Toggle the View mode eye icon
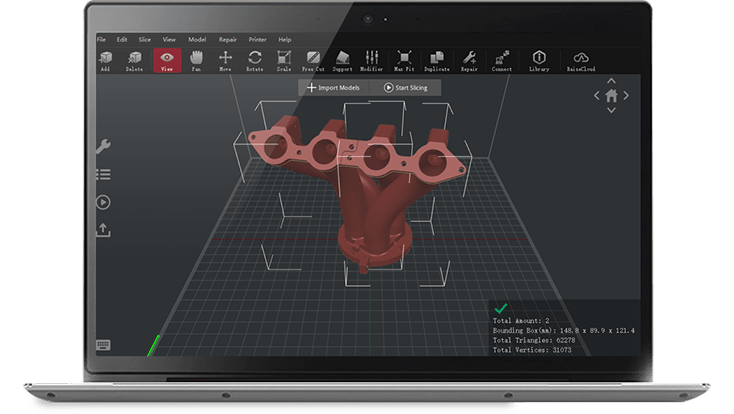Screen dimensions: 734x414 (167, 60)
